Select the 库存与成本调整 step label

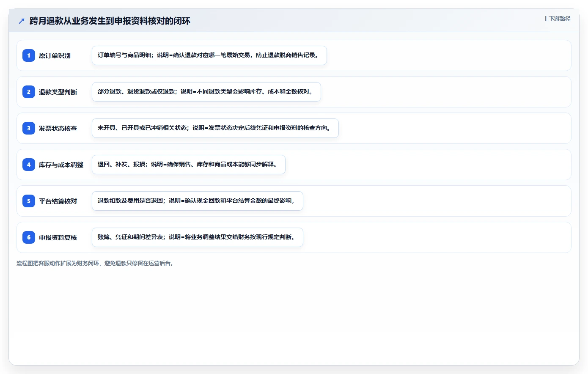[x=61, y=165]
